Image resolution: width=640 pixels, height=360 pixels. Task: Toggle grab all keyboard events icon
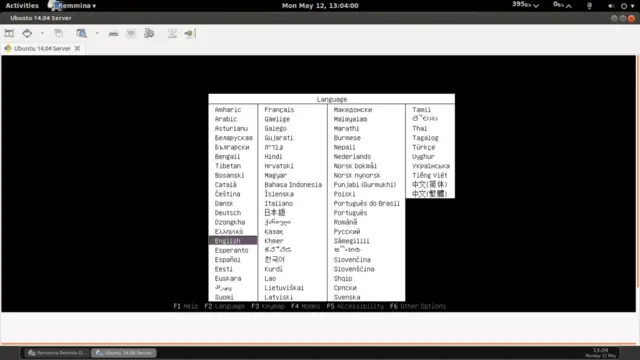pos(113,33)
